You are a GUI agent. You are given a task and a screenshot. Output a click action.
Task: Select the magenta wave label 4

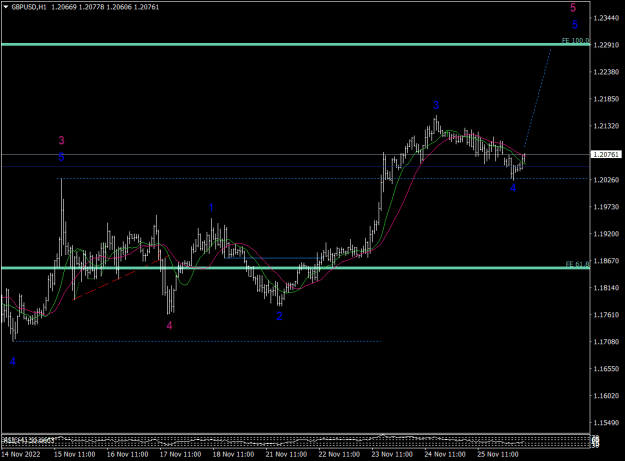(x=169, y=326)
